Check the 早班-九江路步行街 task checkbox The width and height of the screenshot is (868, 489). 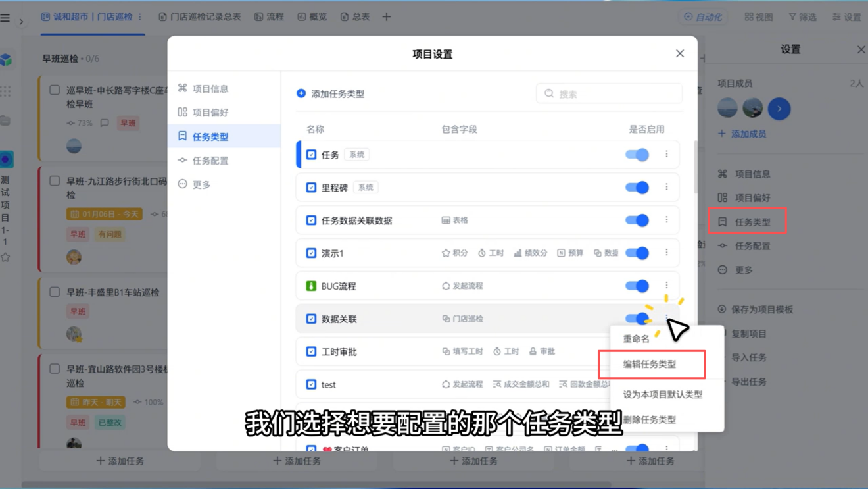click(x=55, y=181)
